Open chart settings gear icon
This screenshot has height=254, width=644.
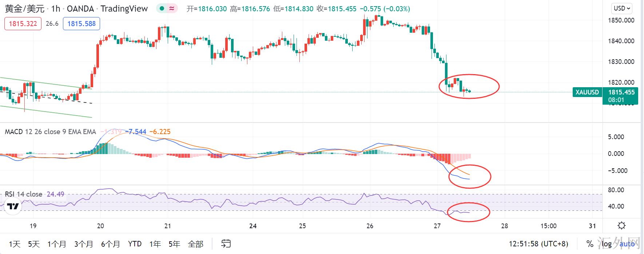click(621, 226)
